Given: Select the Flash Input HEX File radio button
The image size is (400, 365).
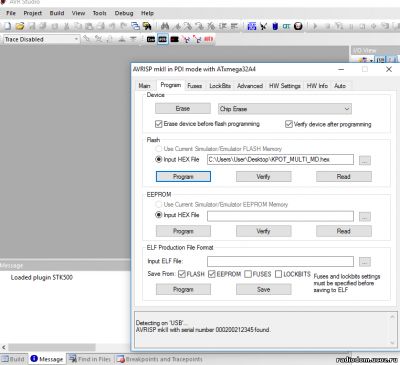Looking at the screenshot, I should (x=159, y=159).
